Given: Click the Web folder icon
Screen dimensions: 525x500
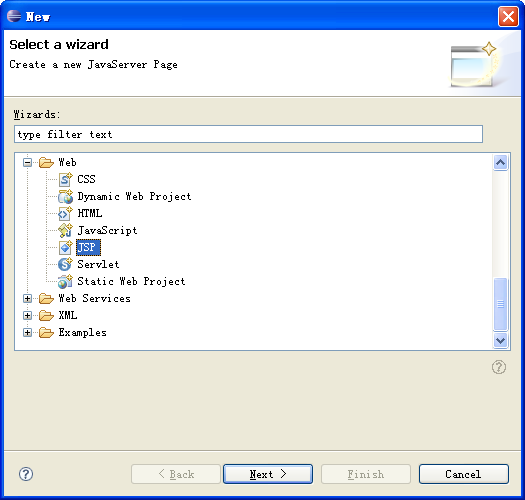Looking at the screenshot, I should tap(46, 163).
